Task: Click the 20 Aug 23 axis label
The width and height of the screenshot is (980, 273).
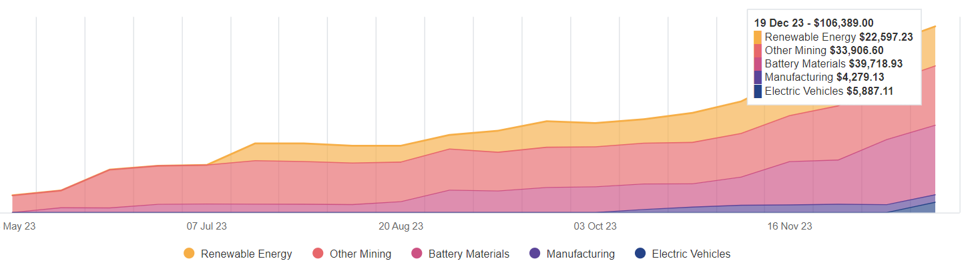Action: pos(401,226)
